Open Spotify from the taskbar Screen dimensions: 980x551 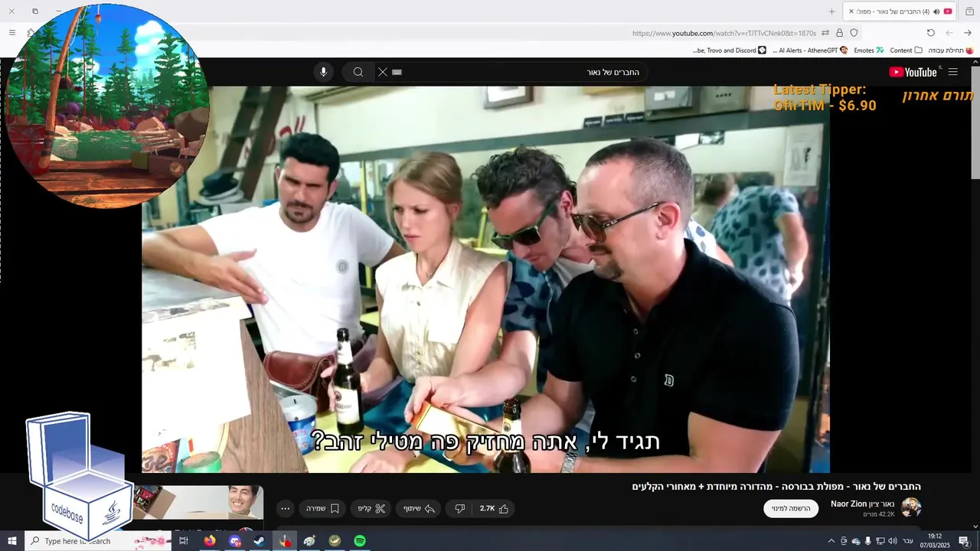click(360, 541)
